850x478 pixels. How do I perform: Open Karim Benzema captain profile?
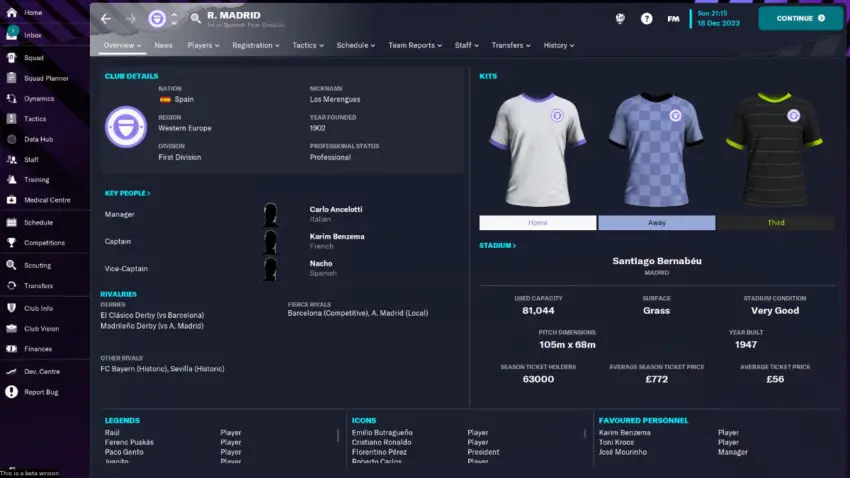[337, 236]
